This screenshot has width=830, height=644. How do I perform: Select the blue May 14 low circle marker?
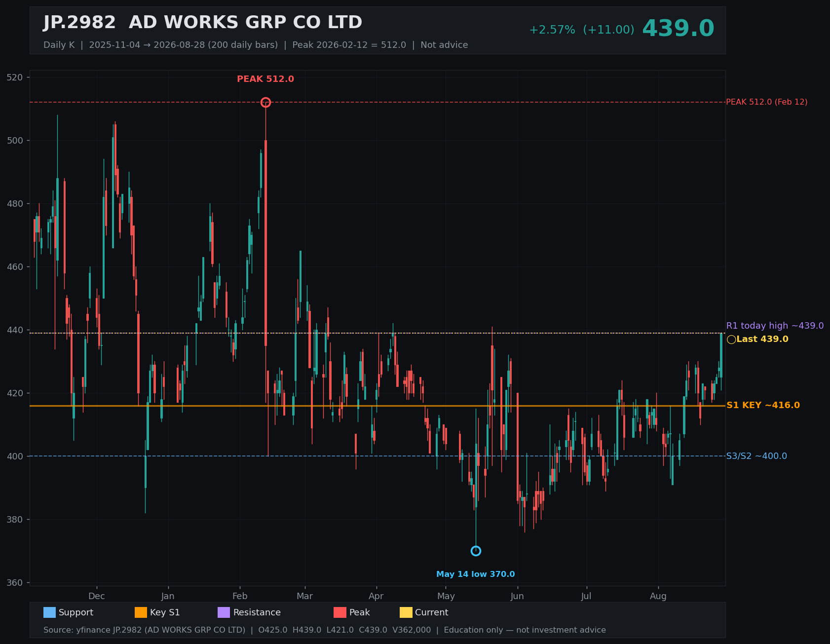476,551
